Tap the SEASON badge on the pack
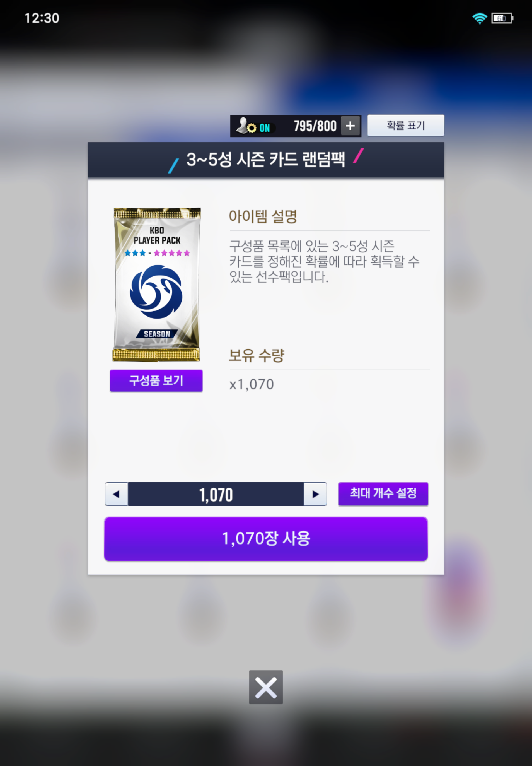Image resolution: width=532 pixels, height=766 pixels. 157,333
